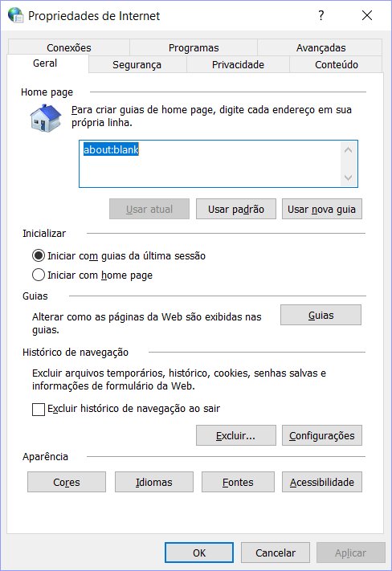Close the Propriedades de Internet dialog
Screen dimensions: 392x571
tap(367, 15)
